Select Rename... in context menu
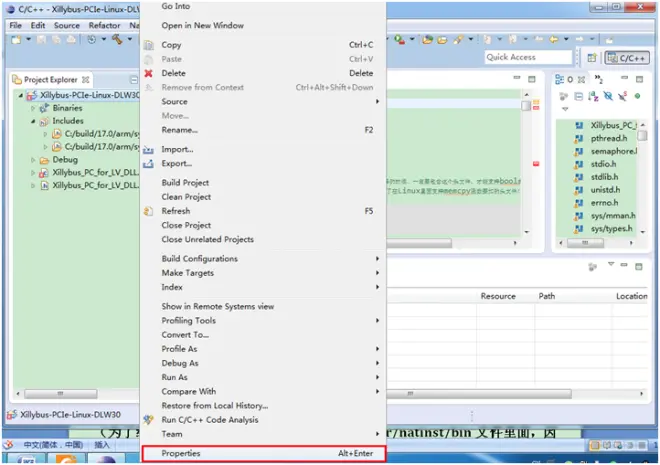 179,130
